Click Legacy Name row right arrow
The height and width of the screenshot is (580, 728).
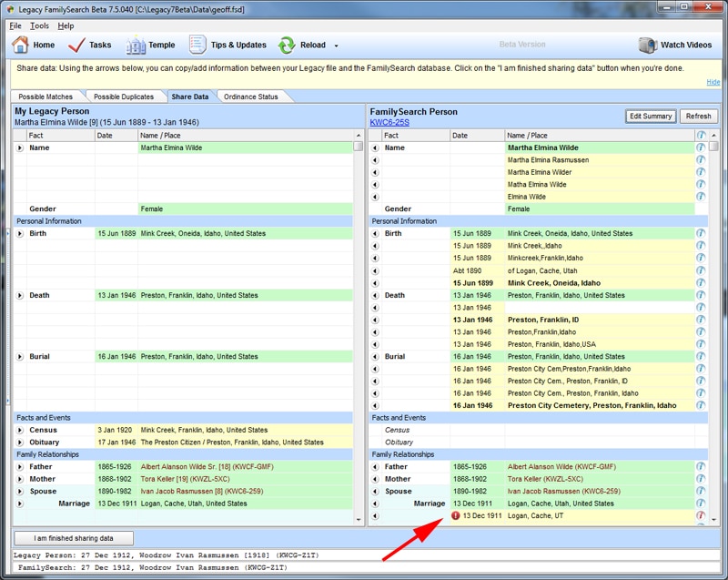pyautogui.click(x=19, y=148)
